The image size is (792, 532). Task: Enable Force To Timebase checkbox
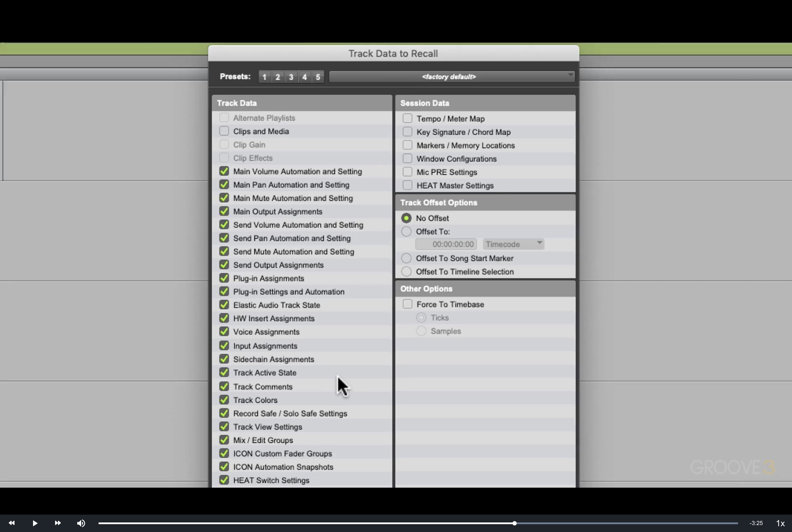pos(407,304)
